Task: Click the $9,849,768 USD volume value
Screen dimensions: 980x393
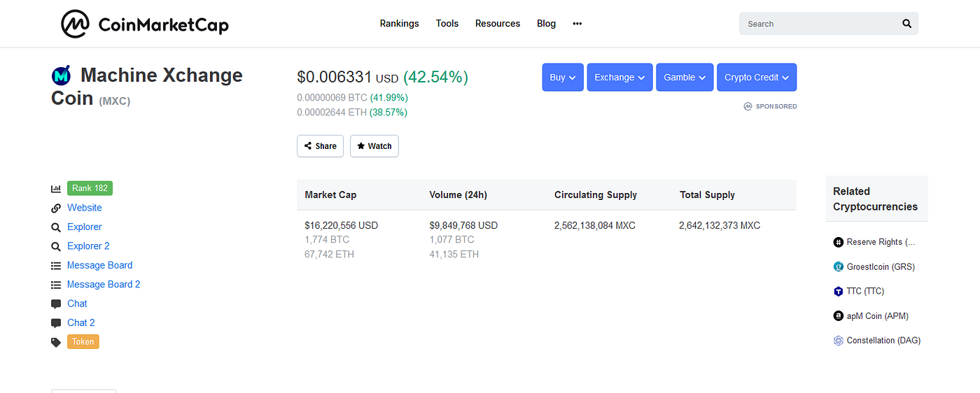Action: point(463,226)
